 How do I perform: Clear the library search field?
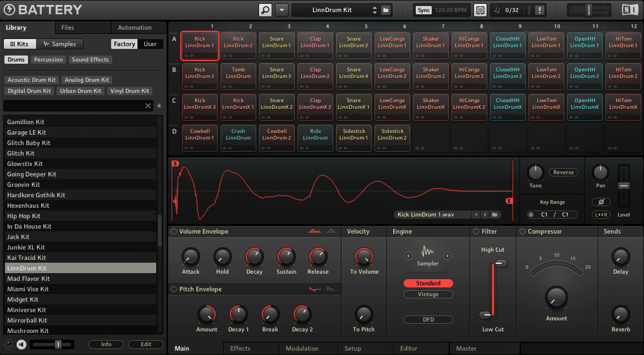(x=148, y=106)
